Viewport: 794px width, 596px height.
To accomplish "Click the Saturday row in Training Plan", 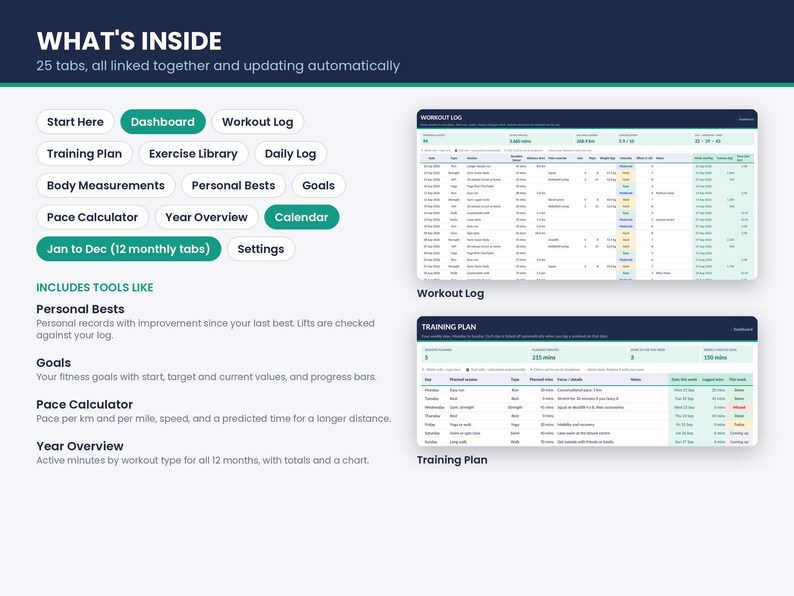I will pyautogui.click(x=587, y=433).
